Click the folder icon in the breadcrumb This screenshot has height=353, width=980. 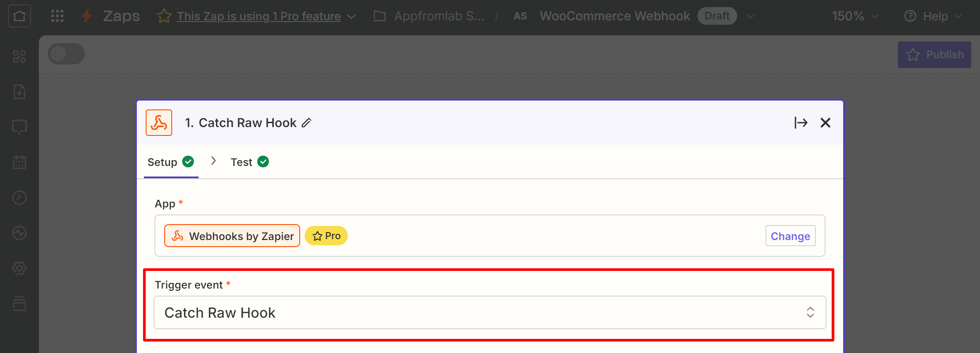tap(380, 16)
